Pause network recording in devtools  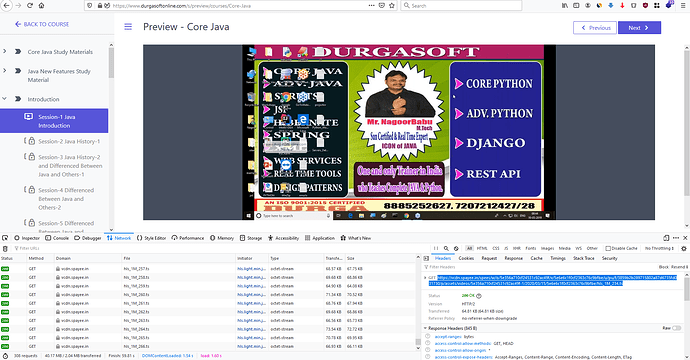click(x=436, y=248)
